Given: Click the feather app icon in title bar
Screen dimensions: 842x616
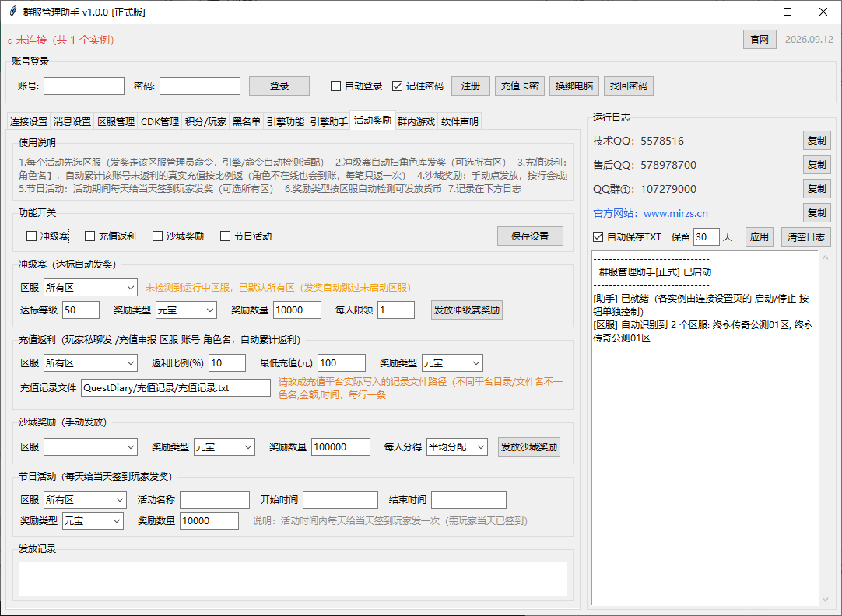Looking at the screenshot, I should pos(12,12).
